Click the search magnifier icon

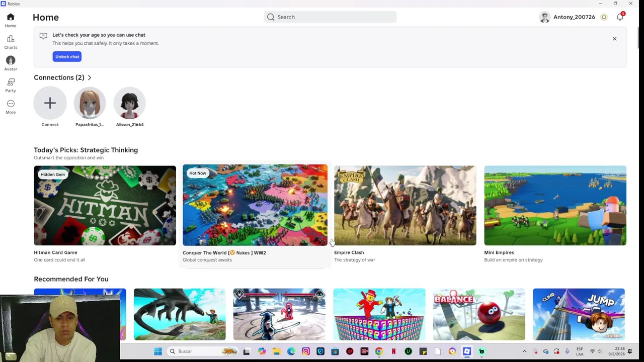click(271, 17)
